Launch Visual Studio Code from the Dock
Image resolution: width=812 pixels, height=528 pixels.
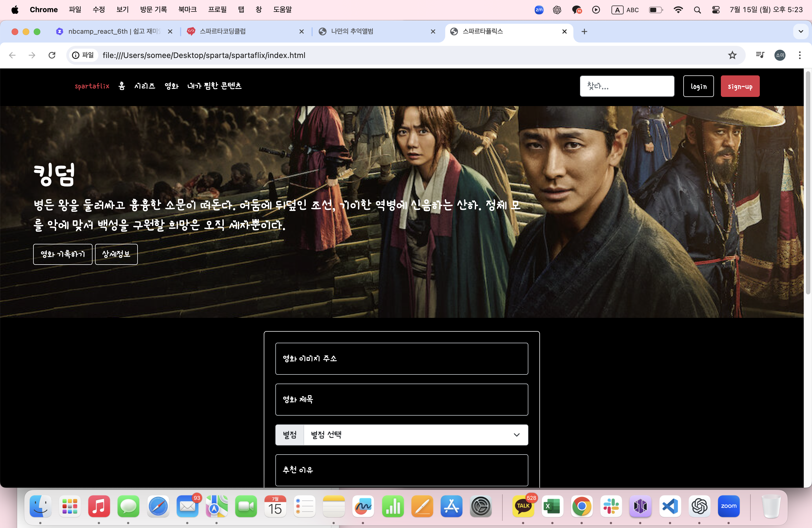(670, 506)
